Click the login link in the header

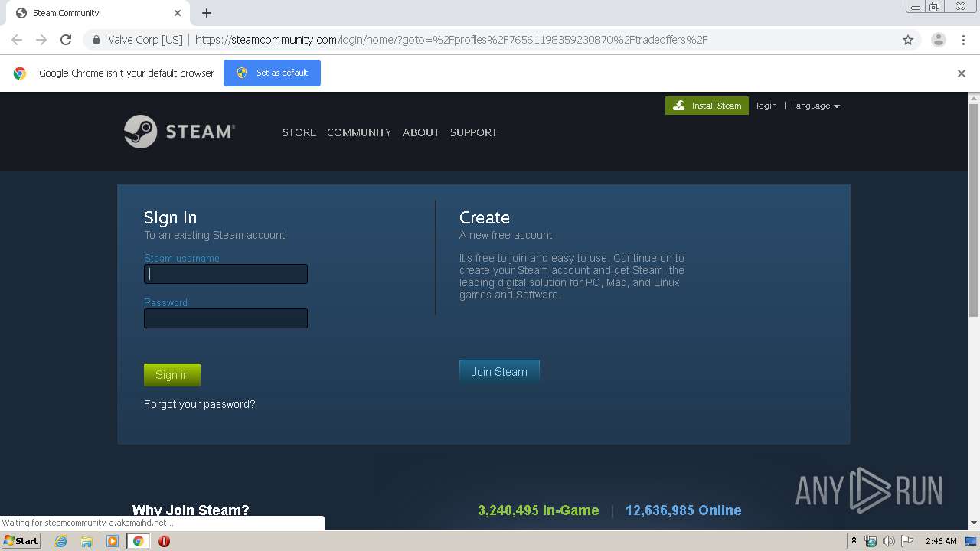[766, 106]
